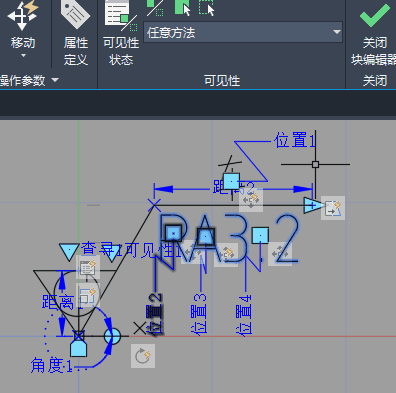Select the move action icon under letter A
The width and height of the screenshot is (396, 393).
226,255
